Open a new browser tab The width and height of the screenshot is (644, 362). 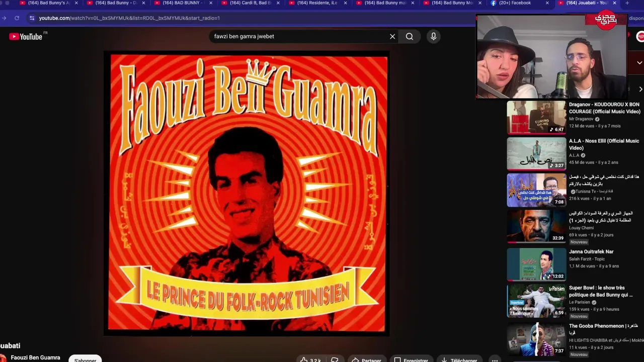pyautogui.click(x=627, y=3)
